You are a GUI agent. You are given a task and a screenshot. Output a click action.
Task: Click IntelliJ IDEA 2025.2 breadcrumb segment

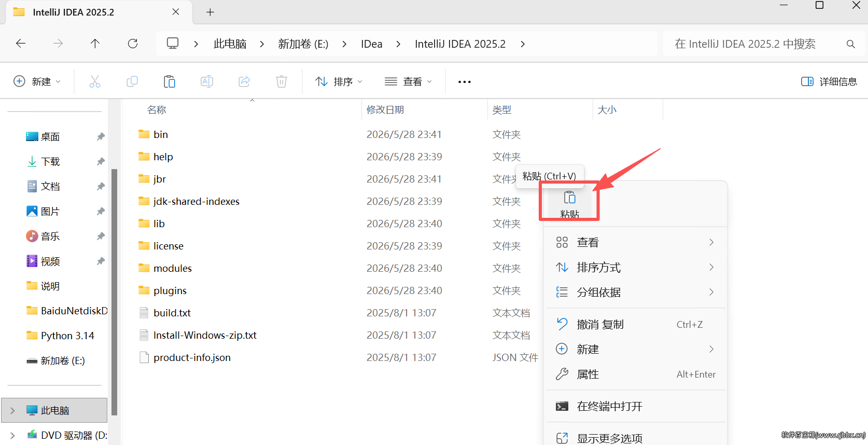pyautogui.click(x=460, y=44)
